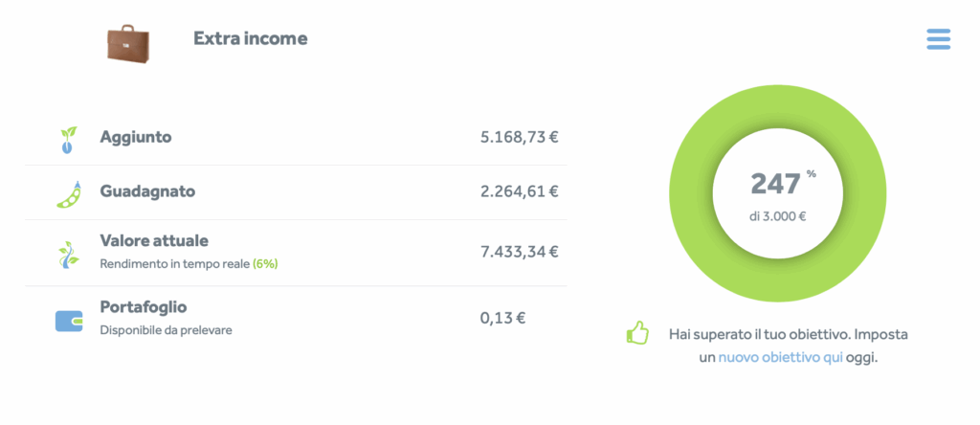Image resolution: width=980 pixels, height=425 pixels.
Task: Click the green thumbs-up icon
Action: coord(637,335)
